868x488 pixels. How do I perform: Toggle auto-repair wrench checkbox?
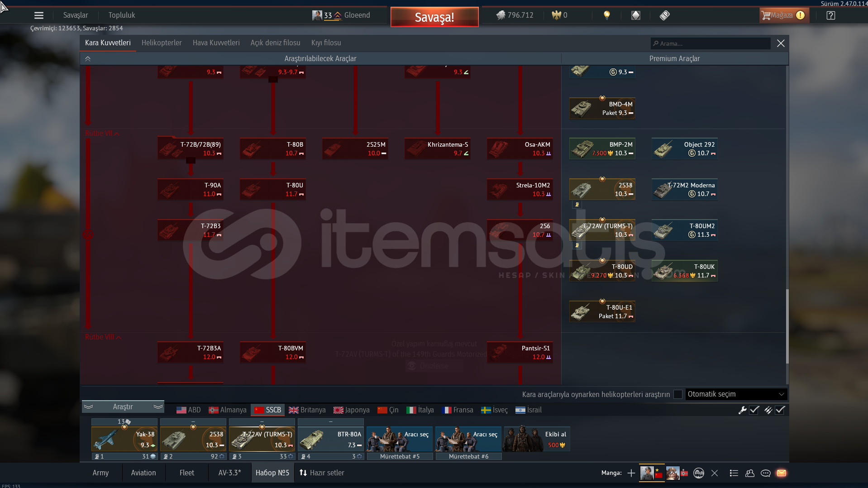tap(754, 410)
